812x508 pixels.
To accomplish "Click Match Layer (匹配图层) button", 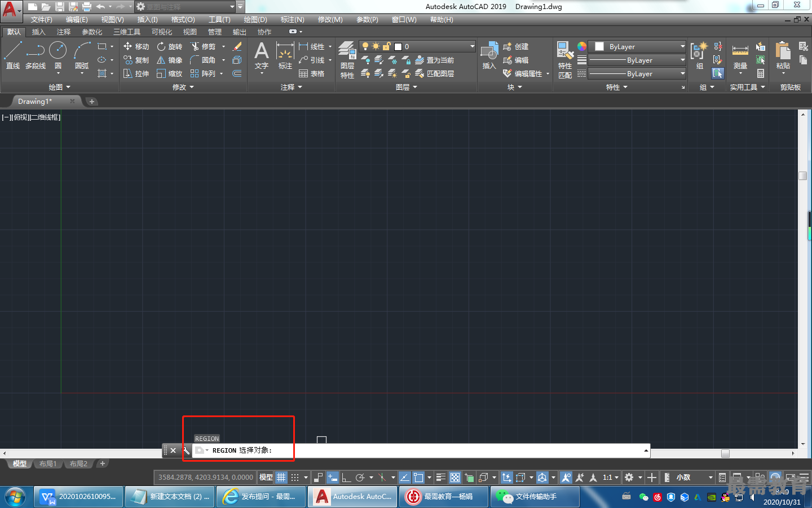I will [435, 73].
